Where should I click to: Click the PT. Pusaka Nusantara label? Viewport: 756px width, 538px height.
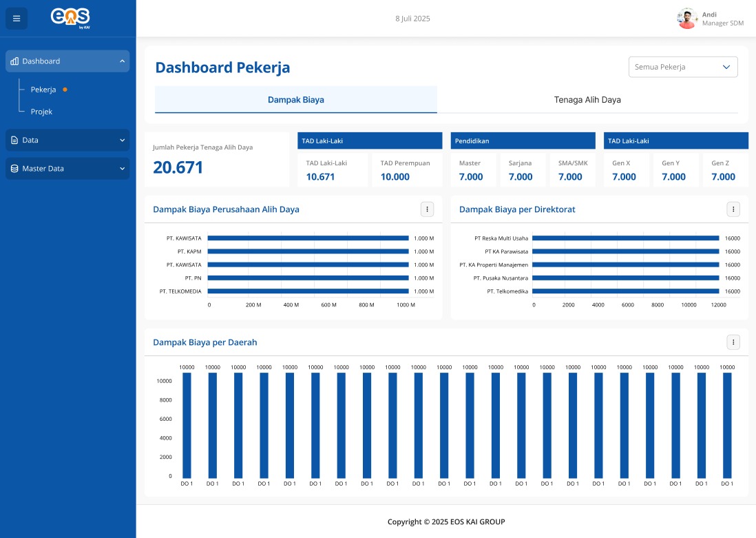pos(501,278)
